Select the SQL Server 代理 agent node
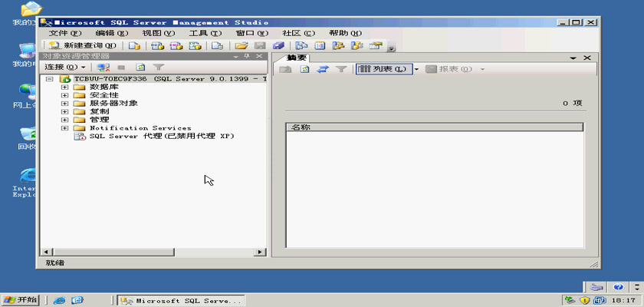The height and width of the screenshot is (307, 644). click(162, 136)
